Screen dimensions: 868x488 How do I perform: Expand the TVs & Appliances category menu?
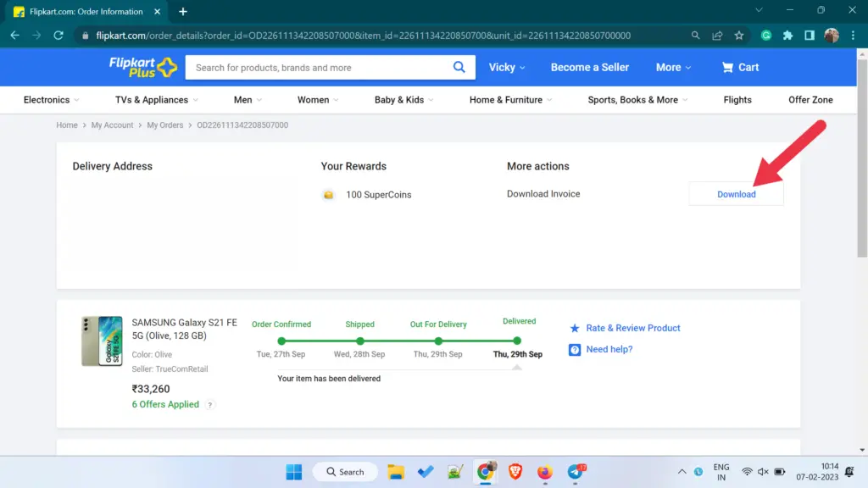(x=157, y=100)
